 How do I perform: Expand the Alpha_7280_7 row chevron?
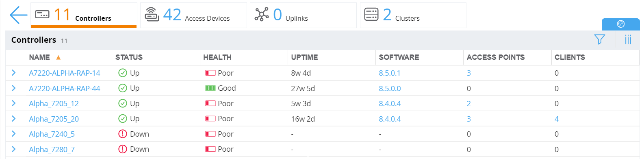point(13,149)
